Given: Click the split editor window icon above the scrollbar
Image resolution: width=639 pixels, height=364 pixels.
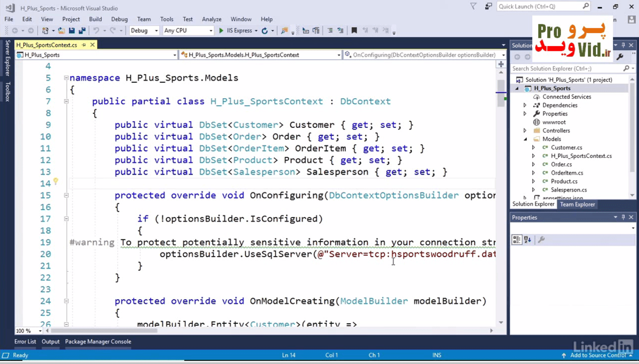Looking at the screenshot, I should point(501,64).
